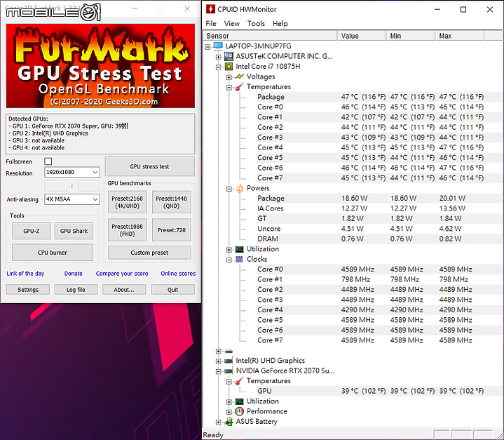Launch GPU-Z tool
The height and width of the screenshot is (440, 504).
32,231
